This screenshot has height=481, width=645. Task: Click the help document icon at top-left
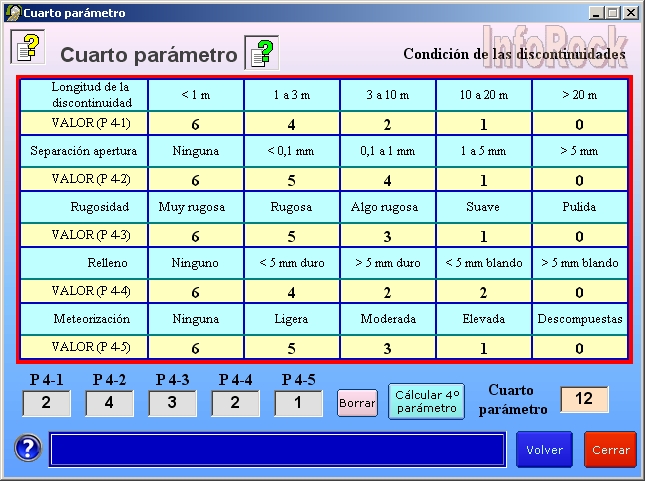click(27, 46)
